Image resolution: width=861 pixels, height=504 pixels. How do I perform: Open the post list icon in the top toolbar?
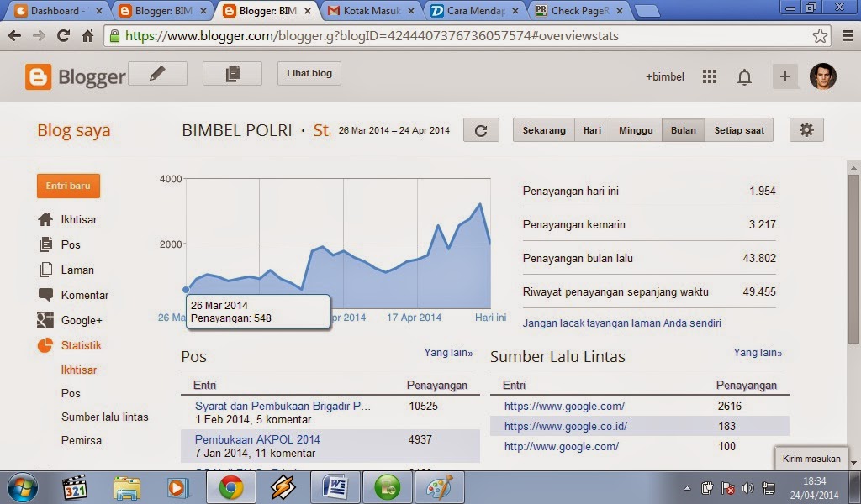(231, 73)
